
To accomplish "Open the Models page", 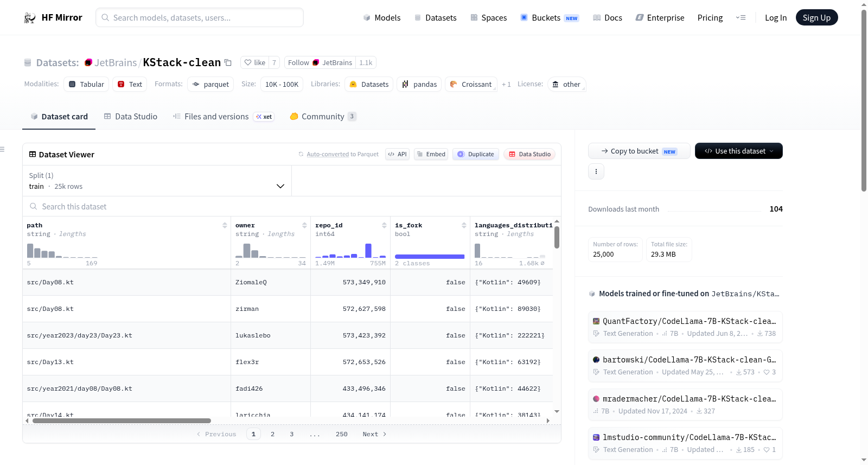I will [382, 17].
